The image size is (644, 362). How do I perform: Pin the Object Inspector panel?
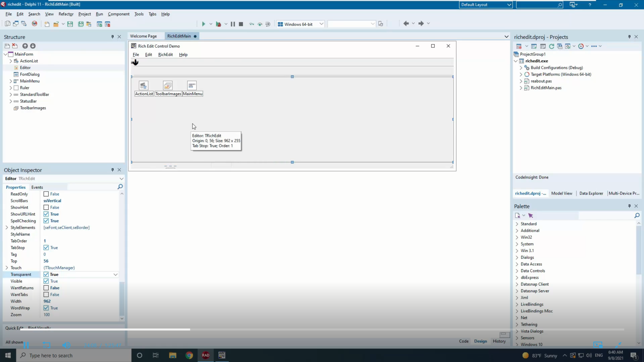point(112,170)
